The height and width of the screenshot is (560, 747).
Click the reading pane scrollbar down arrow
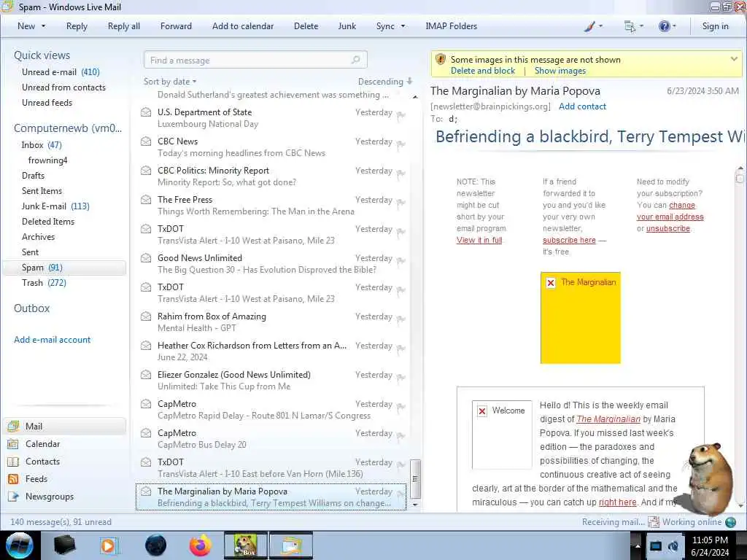coord(740,505)
